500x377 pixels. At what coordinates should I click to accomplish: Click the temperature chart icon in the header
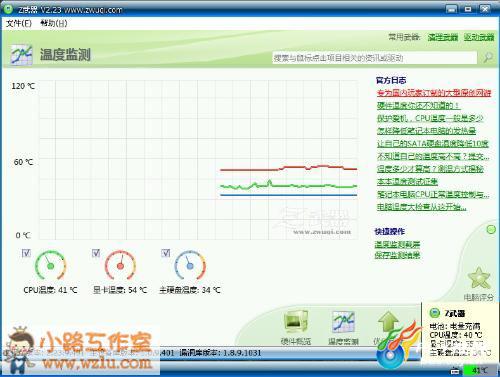[x=21, y=54]
